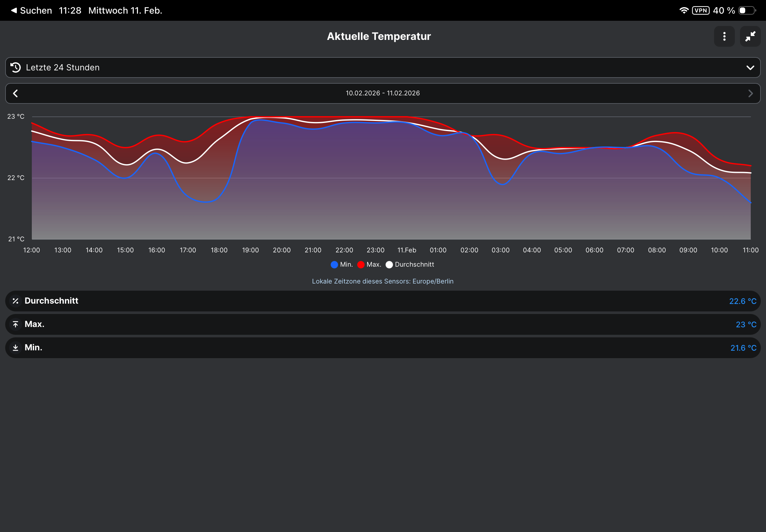Collapse fullscreen chart with arrows icon
This screenshot has width=766, height=532.
coord(750,36)
